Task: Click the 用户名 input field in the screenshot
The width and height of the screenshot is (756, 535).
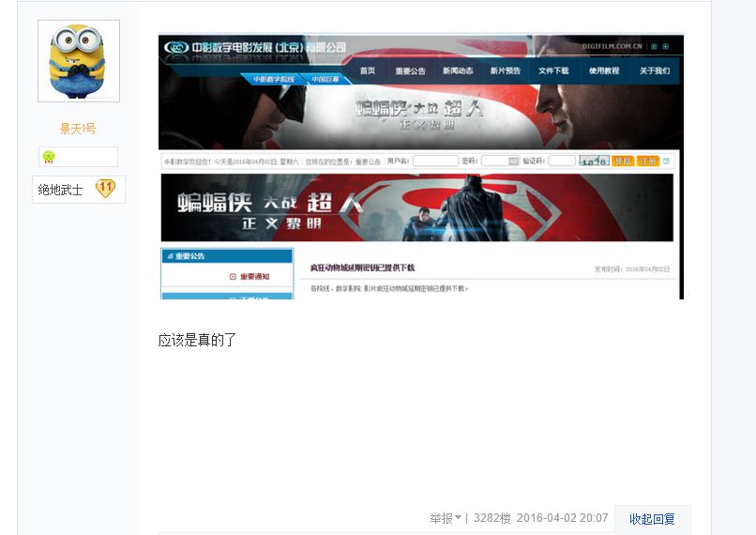Action: (435, 160)
